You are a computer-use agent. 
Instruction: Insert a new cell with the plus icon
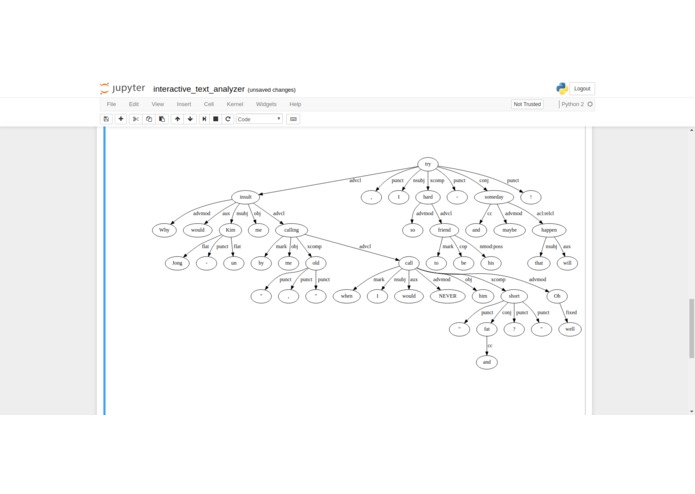tap(121, 119)
